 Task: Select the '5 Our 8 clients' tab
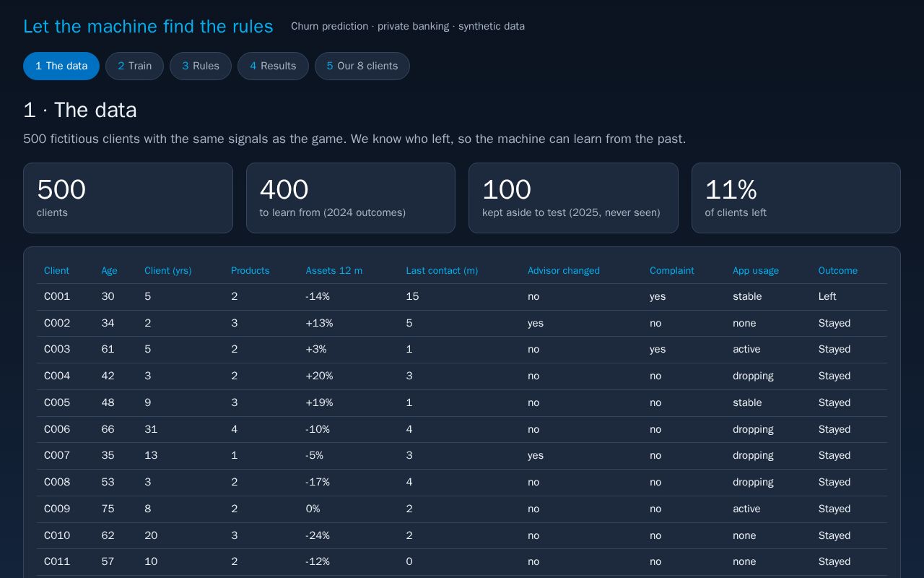click(362, 66)
